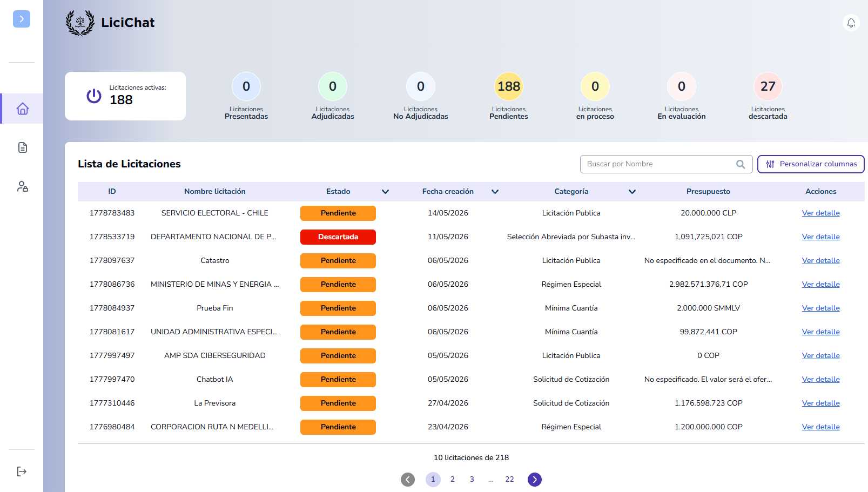The image size is (868, 492).
Task: Open Ver detalle for AMP SDA CIBERSEGURIDAD
Action: point(820,356)
